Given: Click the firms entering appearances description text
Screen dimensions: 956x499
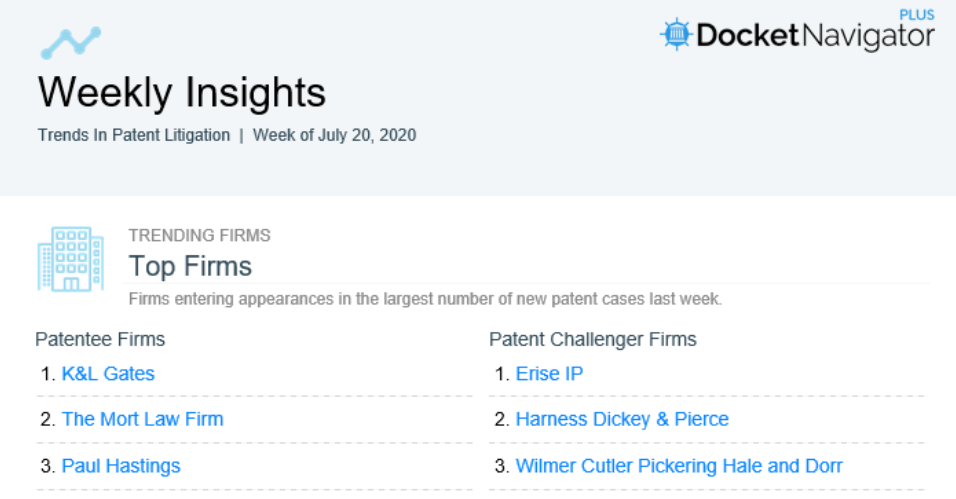Looking at the screenshot, I should coord(425,299).
